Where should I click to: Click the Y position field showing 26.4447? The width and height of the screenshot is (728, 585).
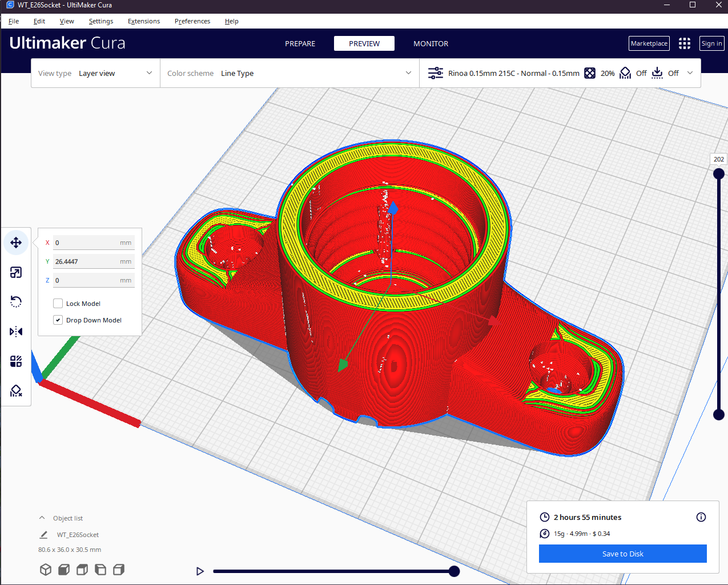(x=94, y=261)
